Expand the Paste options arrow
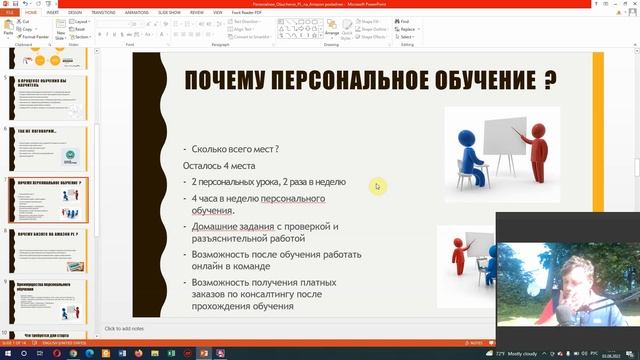 tap(8, 38)
